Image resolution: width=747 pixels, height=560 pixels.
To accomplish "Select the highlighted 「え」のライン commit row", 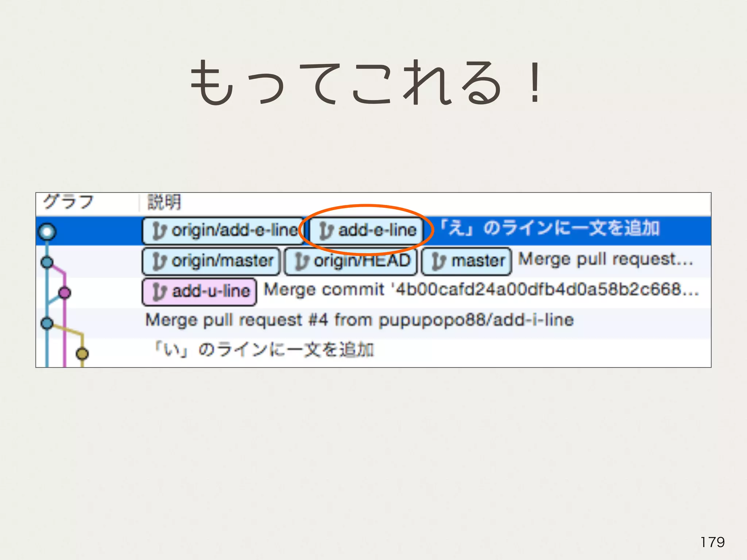I will pyautogui.click(x=551, y=229).
